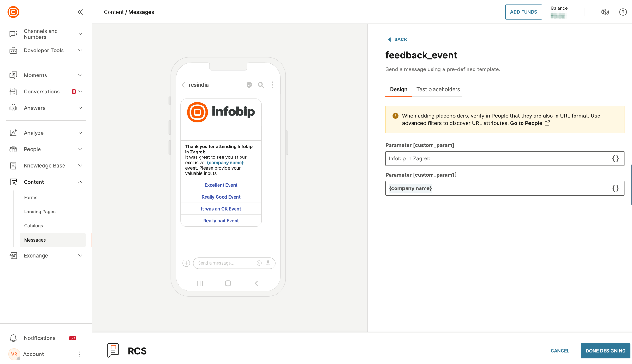Click the Channels and Numbers sidebar icon
The height and width of the screenshot is (364, 632).
pyautogui.click(x=13, y=34)
